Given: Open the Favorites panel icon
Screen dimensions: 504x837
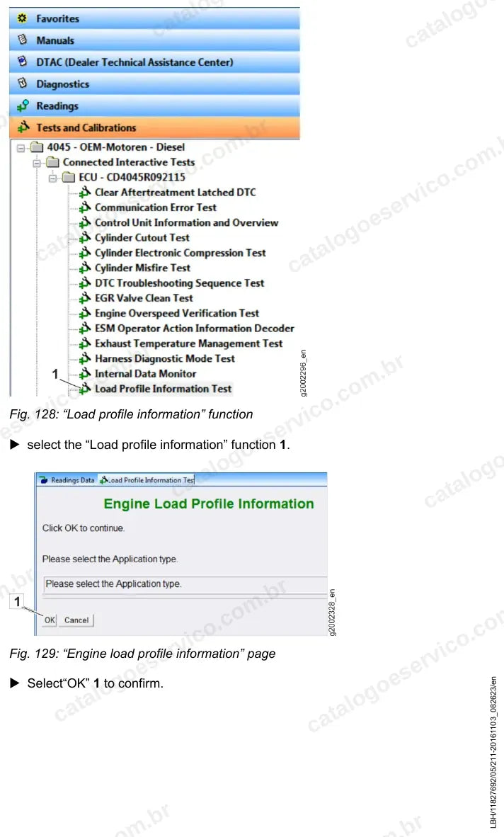Looking at the screenshot, I should 22,18.
